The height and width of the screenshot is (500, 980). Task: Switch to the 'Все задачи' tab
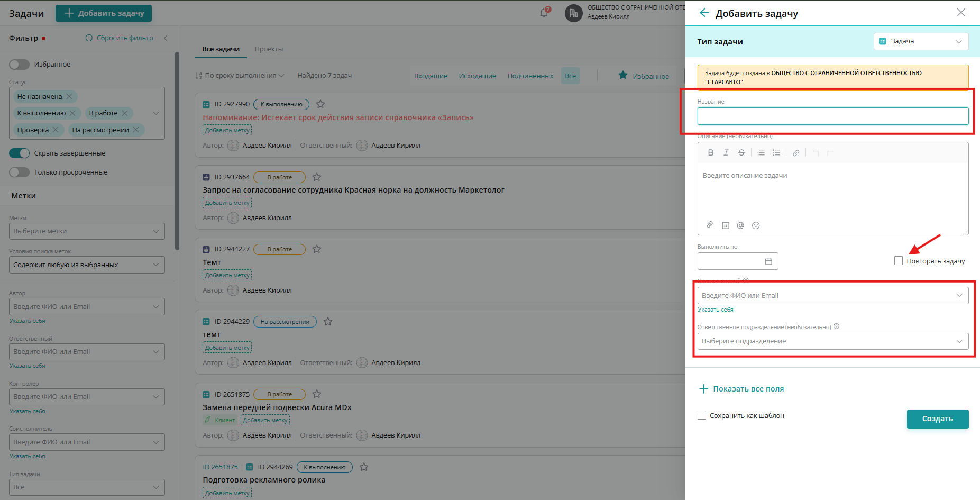[x=221, y=49]
